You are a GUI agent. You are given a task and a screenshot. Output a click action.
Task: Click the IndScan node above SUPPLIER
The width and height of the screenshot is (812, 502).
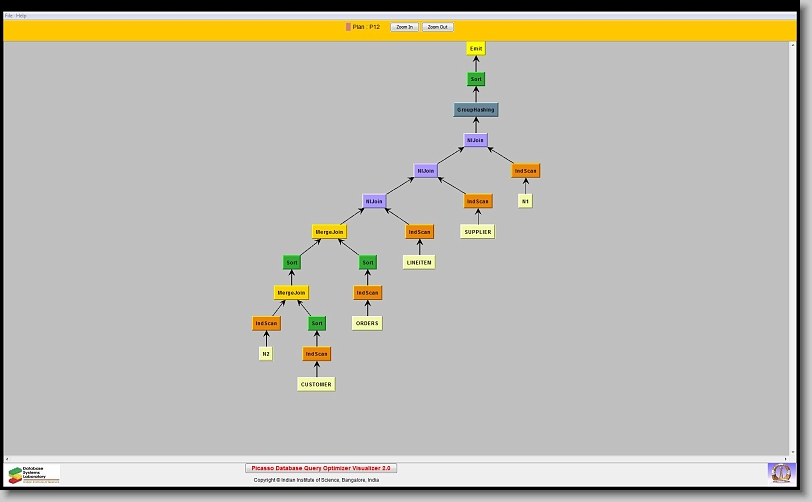pyautogui.click(x=478, y=201)
